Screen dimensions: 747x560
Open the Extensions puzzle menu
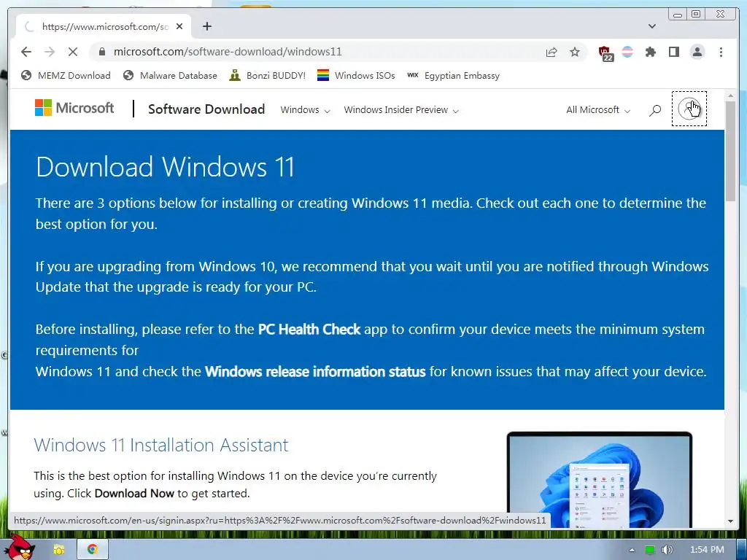[x=650, y=52]
